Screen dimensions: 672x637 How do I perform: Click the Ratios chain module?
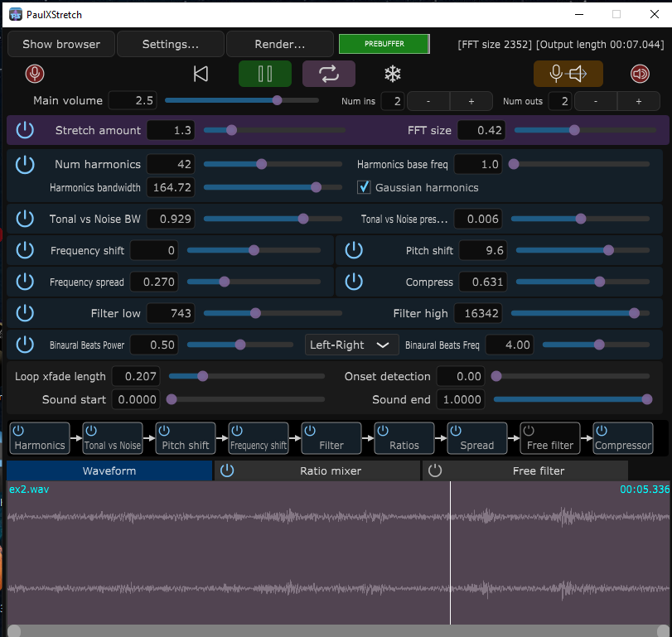pos(404,438)
